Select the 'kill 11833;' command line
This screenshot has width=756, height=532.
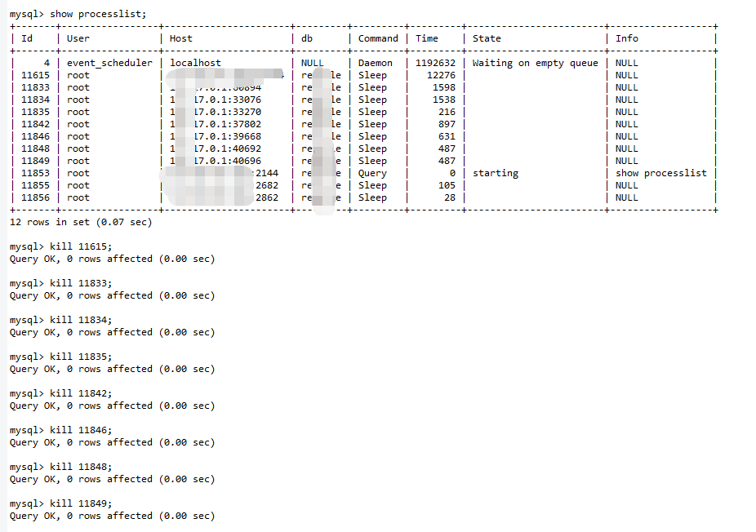tap(81, 283)
